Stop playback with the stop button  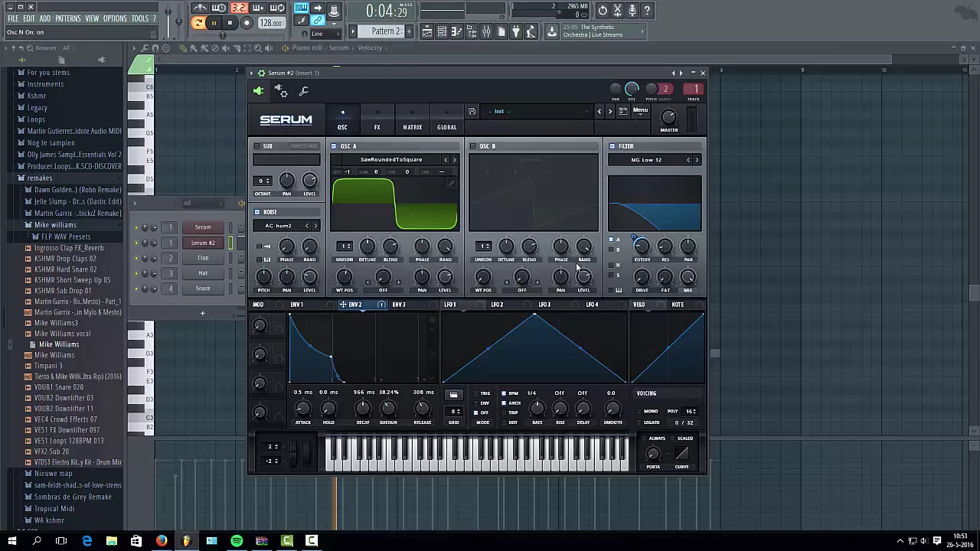point(230,23)
